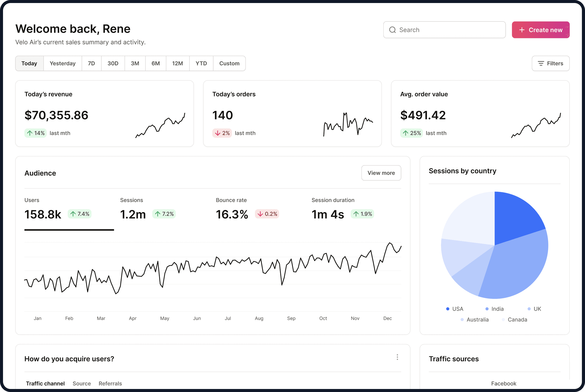Viewport: 585px width, 392px height.
Task: Open the Custom date range picker
Action: point(229,63)
